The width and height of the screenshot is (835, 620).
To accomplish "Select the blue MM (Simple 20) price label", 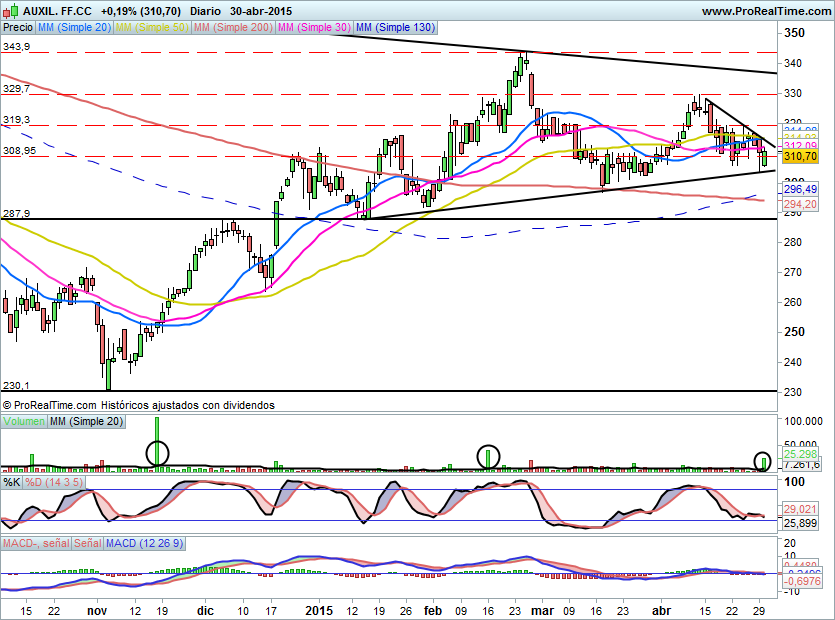I will (75, 28).
